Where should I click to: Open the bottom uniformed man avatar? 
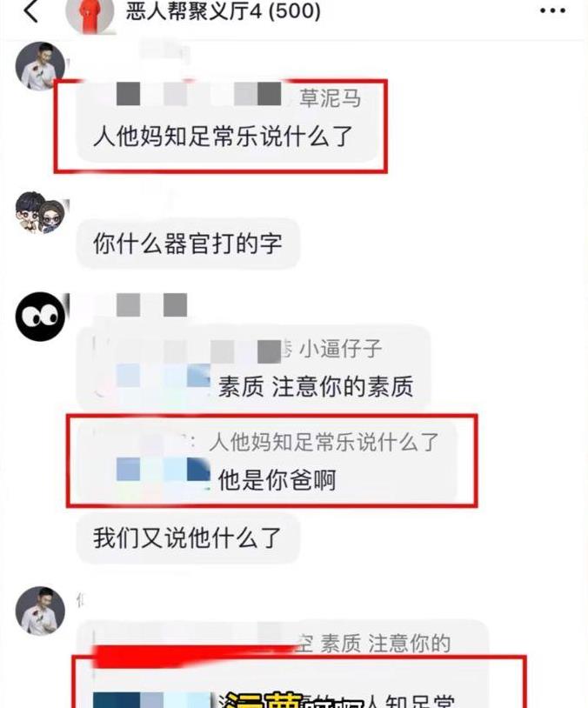coord(40,611)
